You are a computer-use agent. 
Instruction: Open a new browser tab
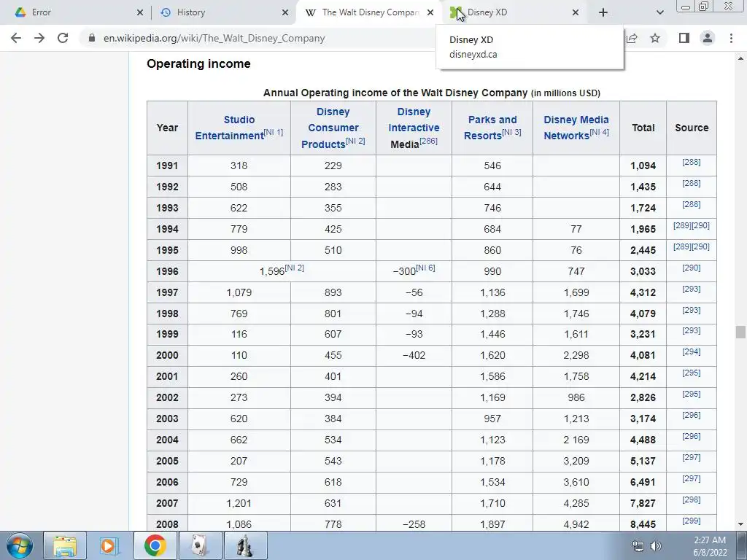tap(603, 12)
